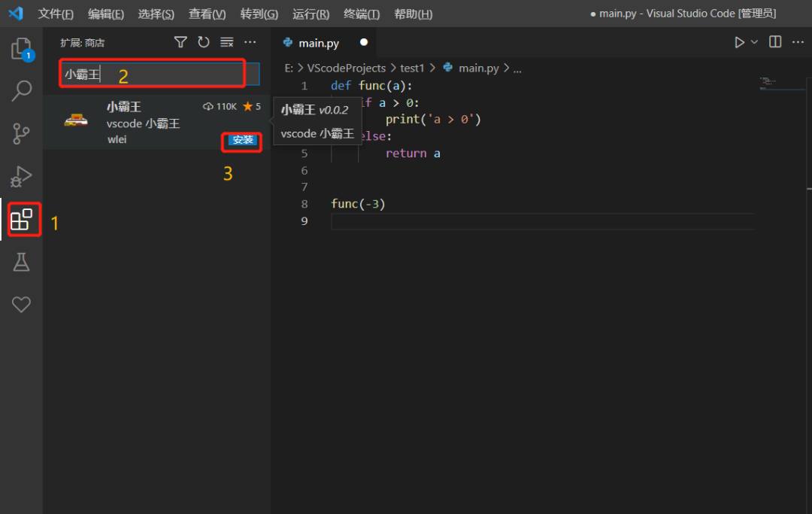
Task: Open the Testing flask view
Action: click(x=21, y=262)
